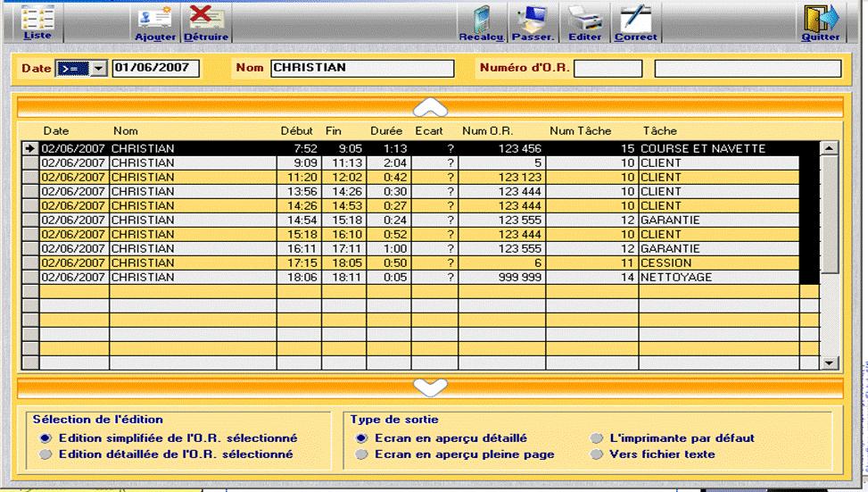Choose Ecran en aperçu pleine page

click(x=361, y=454)
